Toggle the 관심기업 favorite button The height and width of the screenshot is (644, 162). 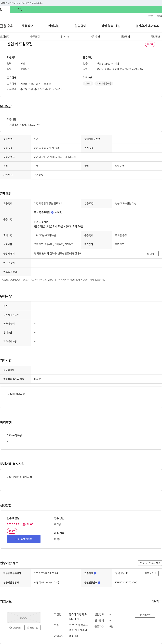click(x=15, y=628)
